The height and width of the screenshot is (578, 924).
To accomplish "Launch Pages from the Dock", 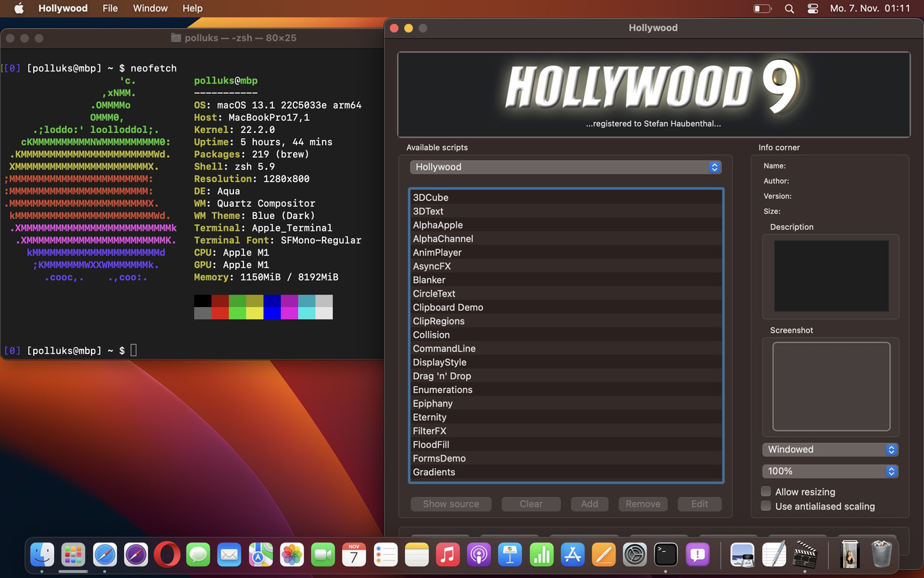I will coord(603,555).
